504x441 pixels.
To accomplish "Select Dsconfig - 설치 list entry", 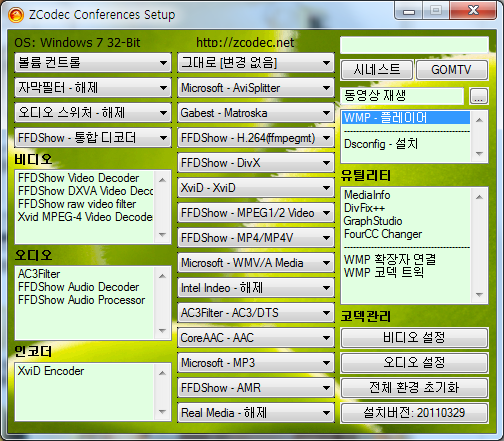I will tap(381, 144).
